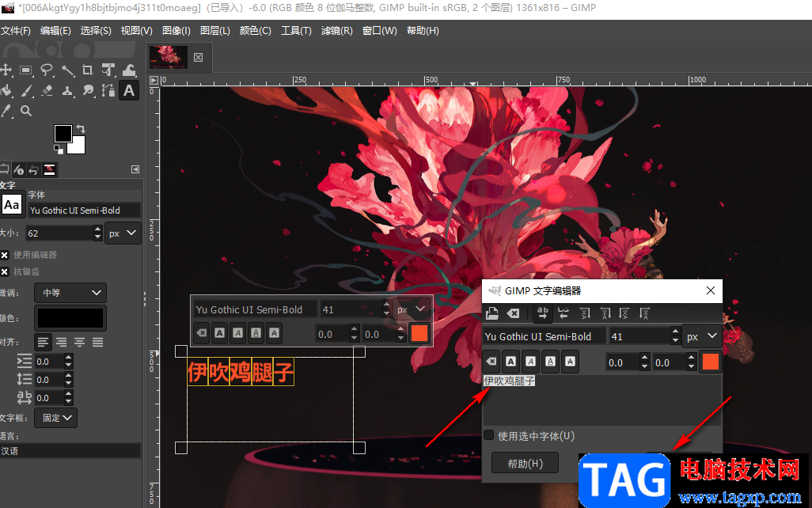
Task: Click the font preview Aa button
Action: (12, 205)
